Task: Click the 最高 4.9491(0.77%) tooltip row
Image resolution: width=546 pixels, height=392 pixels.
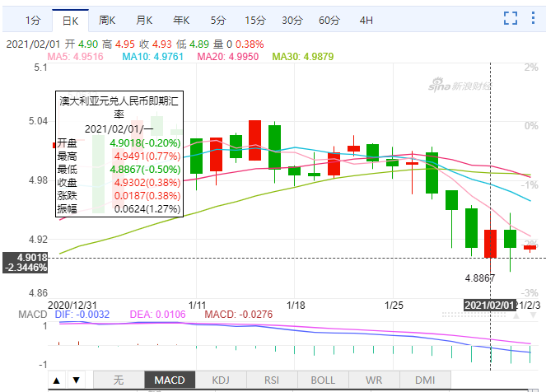Action: pos(119,156)
